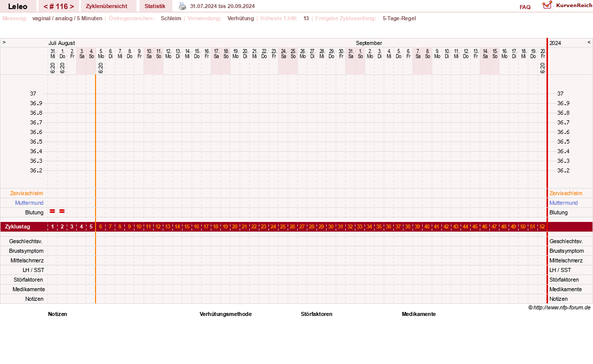Click the left Zervixschleim row label
This screenshot has width=593, height=364.
click(26, 193)
